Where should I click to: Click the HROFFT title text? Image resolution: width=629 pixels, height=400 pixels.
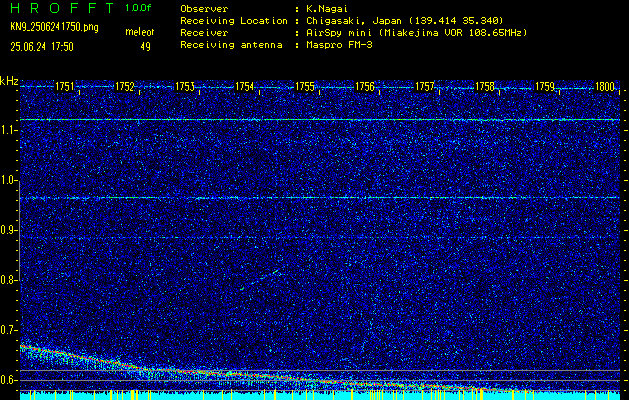pyautogui.click(x=62, y=8)
